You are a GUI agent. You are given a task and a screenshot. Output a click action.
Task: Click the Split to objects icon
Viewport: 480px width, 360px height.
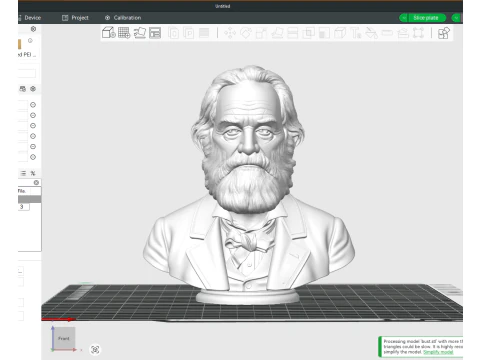coord(173,33)
